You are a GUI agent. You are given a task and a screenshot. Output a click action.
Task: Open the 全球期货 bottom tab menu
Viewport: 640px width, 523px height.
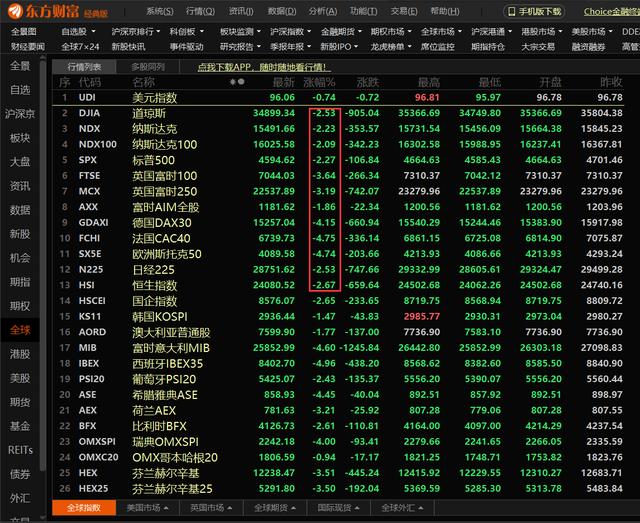pos(275,507)
